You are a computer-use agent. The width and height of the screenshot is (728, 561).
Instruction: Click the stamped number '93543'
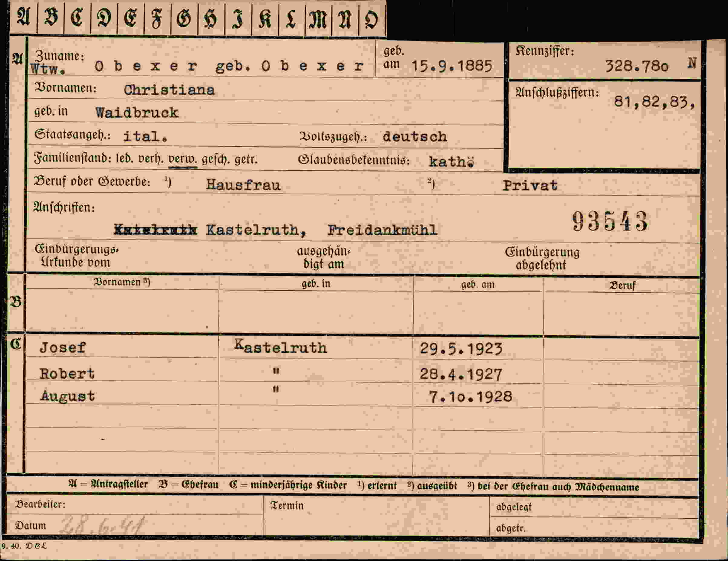[x=610, y=222]
